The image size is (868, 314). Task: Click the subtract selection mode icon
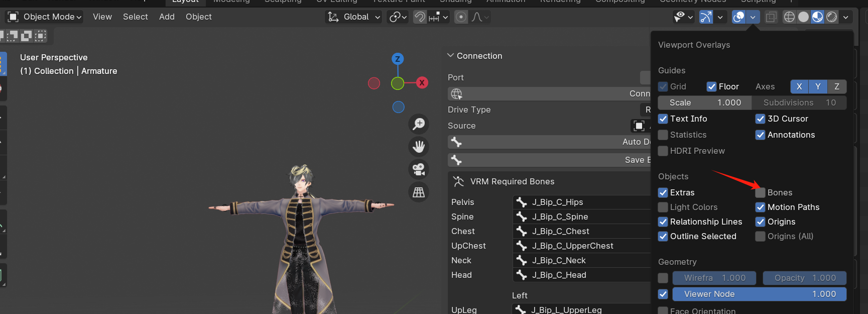click(x=11, y=36)
